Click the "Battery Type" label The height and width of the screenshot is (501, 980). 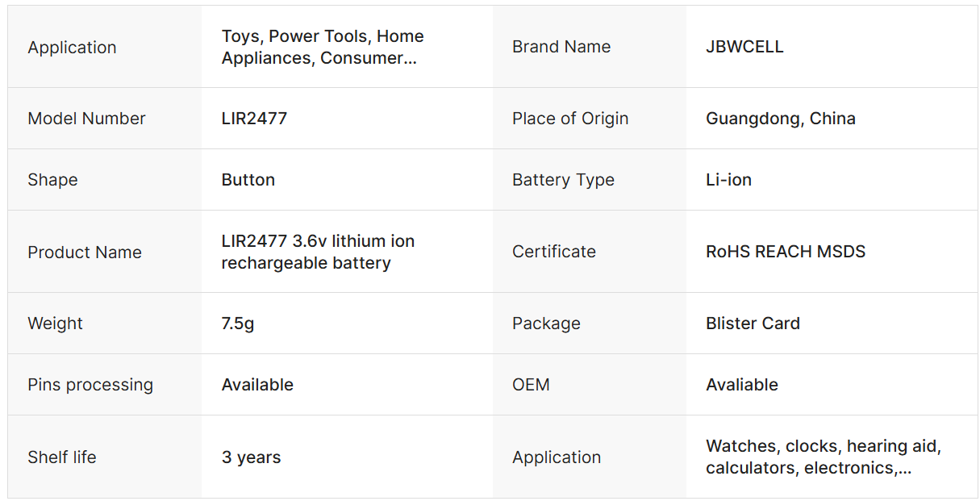click(x=563, y=180)
